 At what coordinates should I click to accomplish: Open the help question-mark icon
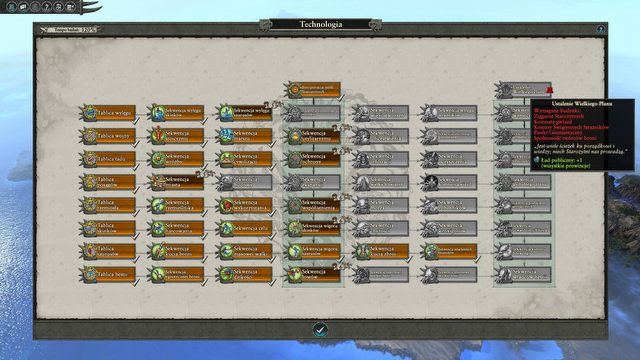pyautogui.click(x=47, y=7)
